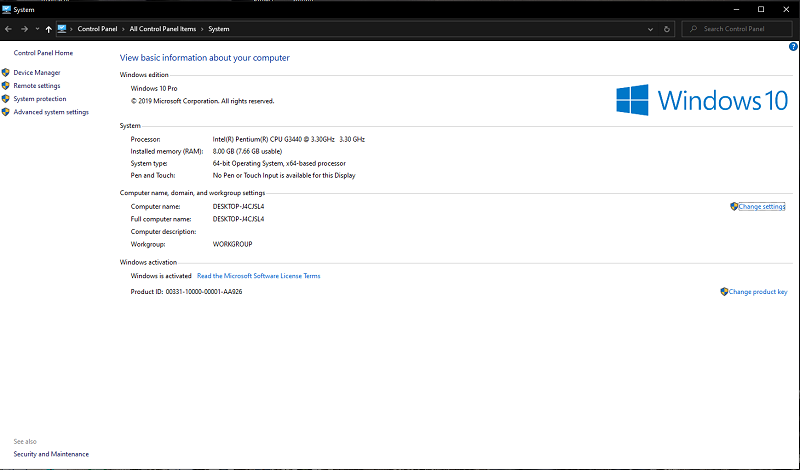Open Advanced system settings link
Screen dimensions: 800x470
51,112
